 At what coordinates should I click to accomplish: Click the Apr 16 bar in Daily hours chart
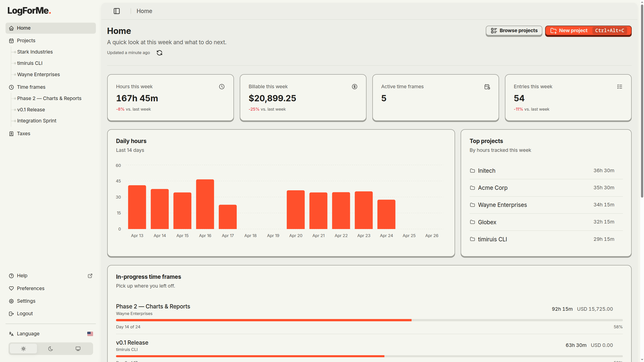(205, 204)
